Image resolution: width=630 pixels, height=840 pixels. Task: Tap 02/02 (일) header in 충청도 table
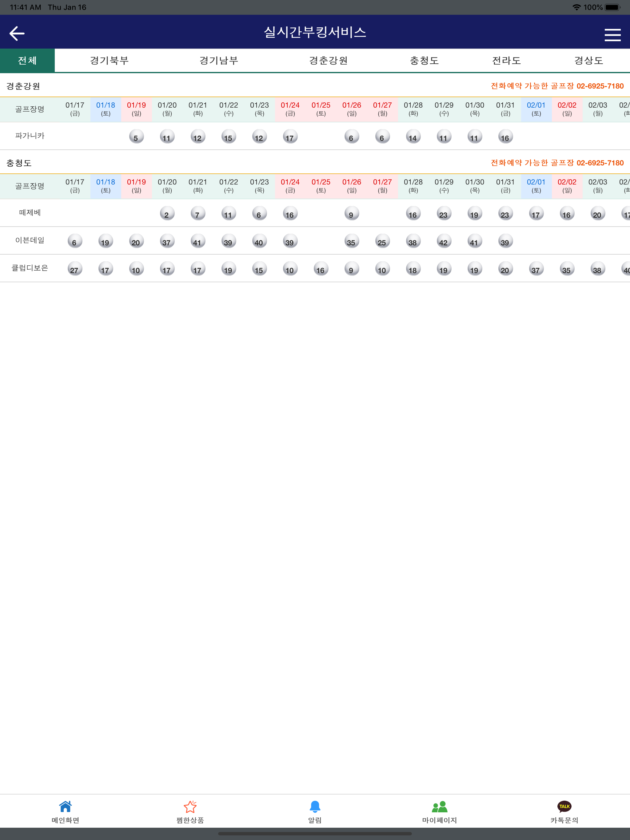click(567, 186)
